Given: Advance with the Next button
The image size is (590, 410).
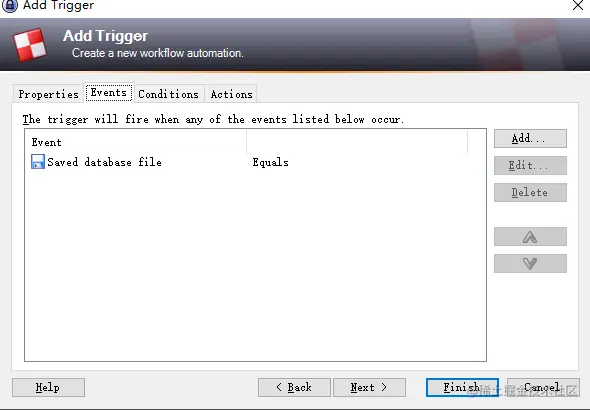Looking at the screenshot, I should coord(369,387).
